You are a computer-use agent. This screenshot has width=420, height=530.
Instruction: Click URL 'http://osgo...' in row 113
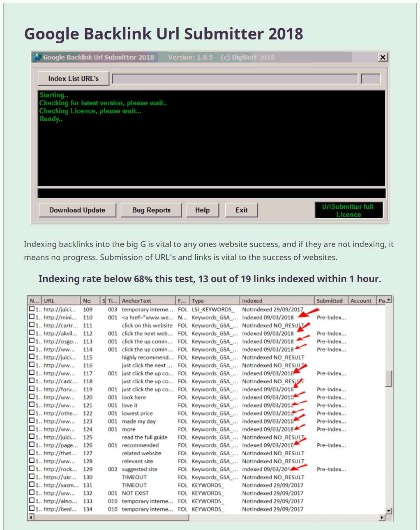pyautogui.click(x=60, y=341)
